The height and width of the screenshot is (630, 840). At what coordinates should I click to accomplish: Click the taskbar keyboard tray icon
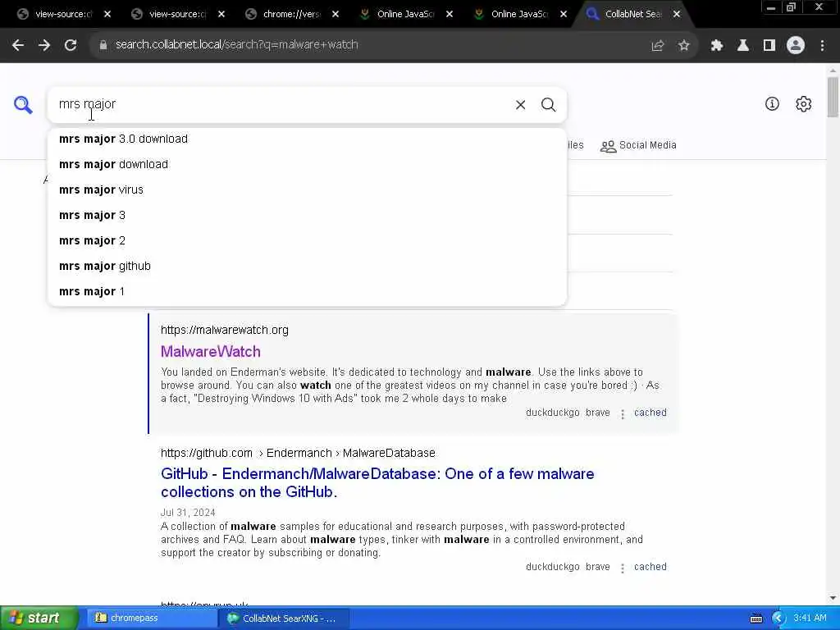point(756,619)
